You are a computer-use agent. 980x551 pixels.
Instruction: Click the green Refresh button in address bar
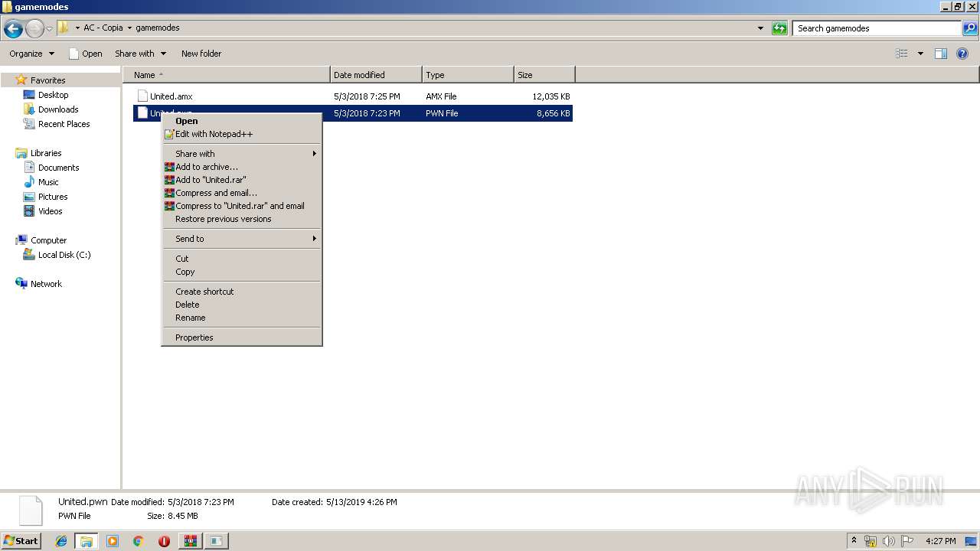pos(779,28)
